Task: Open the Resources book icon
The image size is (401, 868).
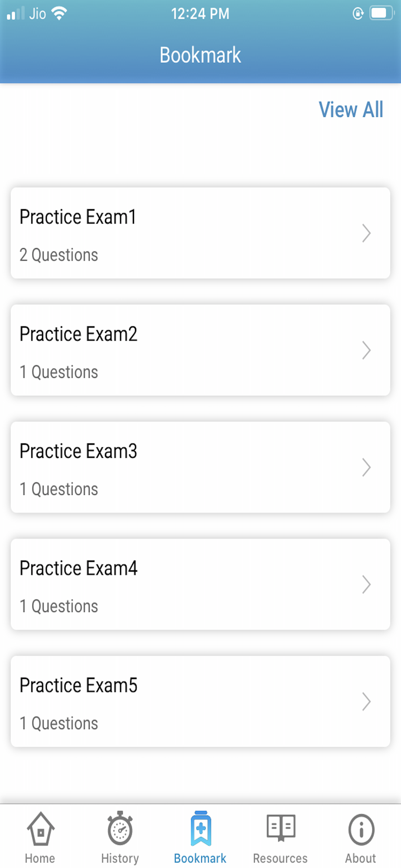Action: coord(281,828)
